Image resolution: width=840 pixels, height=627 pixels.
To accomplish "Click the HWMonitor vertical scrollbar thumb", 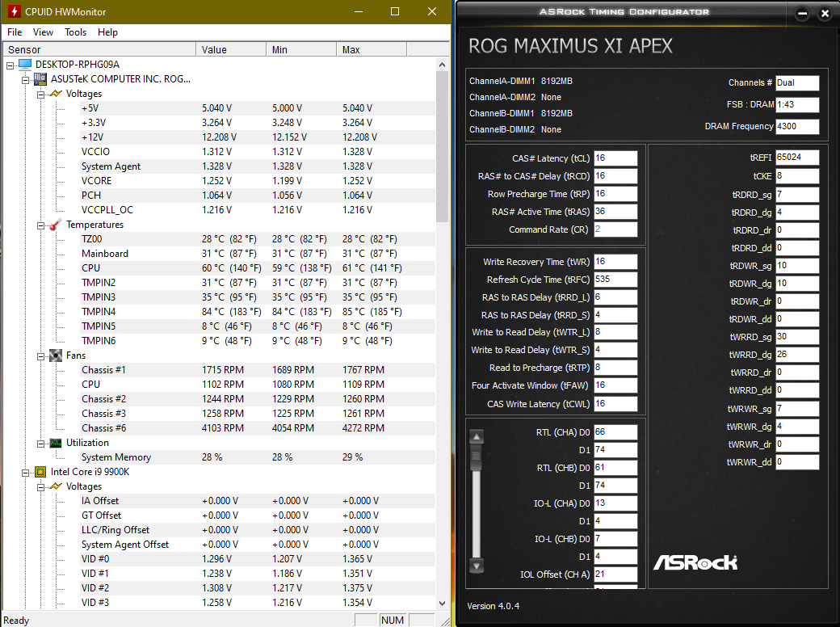I will click(x=442, y=146).
